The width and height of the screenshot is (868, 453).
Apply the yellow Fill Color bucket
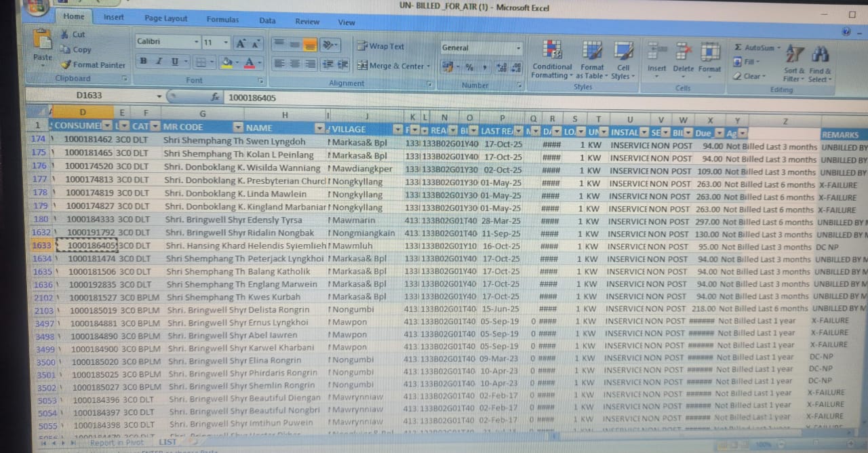[227, 62]
